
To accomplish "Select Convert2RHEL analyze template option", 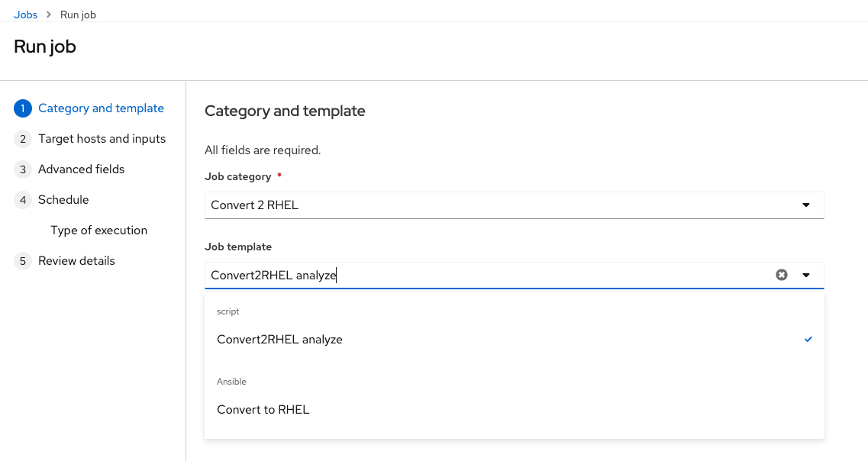I will click(515, 340).
